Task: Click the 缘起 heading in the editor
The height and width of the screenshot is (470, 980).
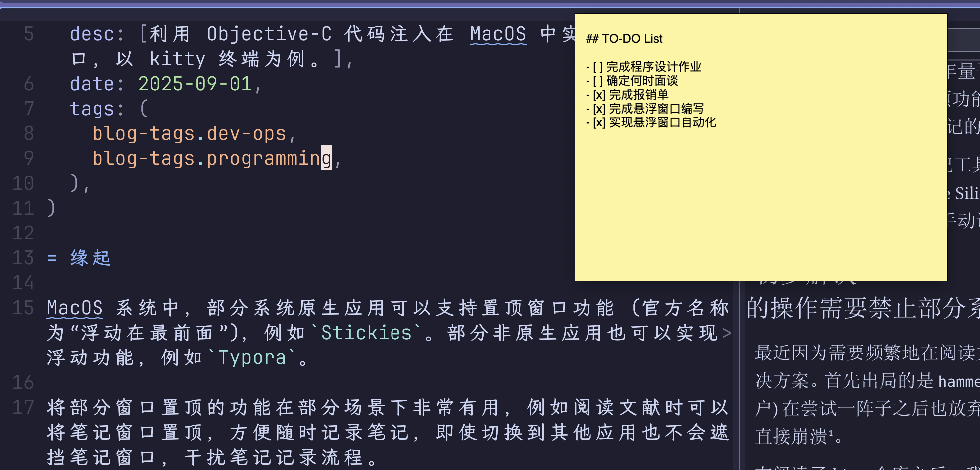Action: point(91,258)
